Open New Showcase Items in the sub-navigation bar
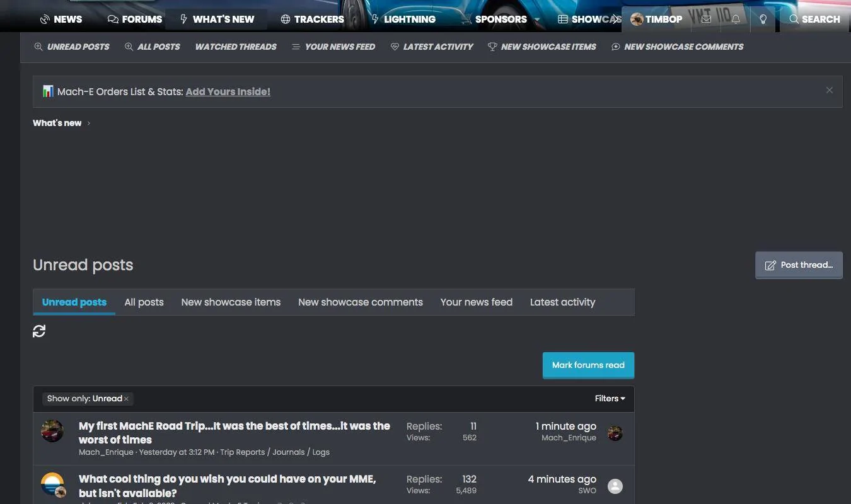851x504 pixels. [542, 47]
